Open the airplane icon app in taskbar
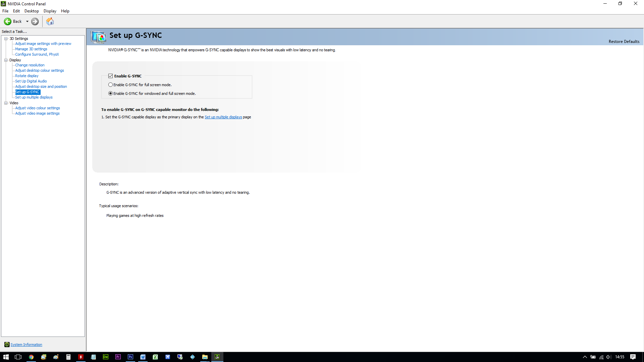The image size is (644, 362). [x=168, y=357]
